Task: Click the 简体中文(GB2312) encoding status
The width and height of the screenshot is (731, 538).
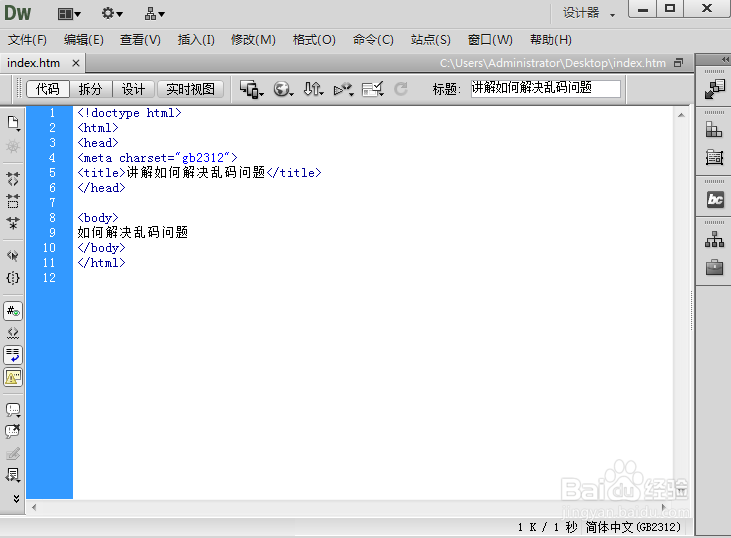Action: pyautogui.click(x=633, y=527)
